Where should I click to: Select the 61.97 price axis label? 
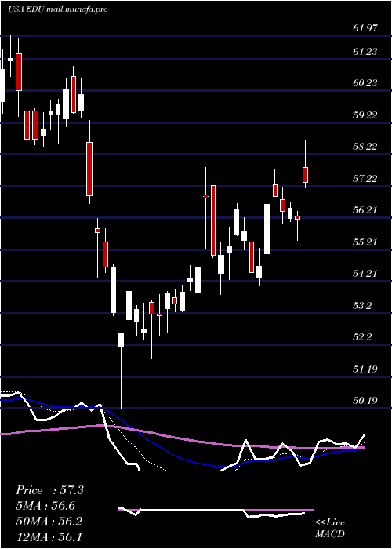[x=365, y=28]
